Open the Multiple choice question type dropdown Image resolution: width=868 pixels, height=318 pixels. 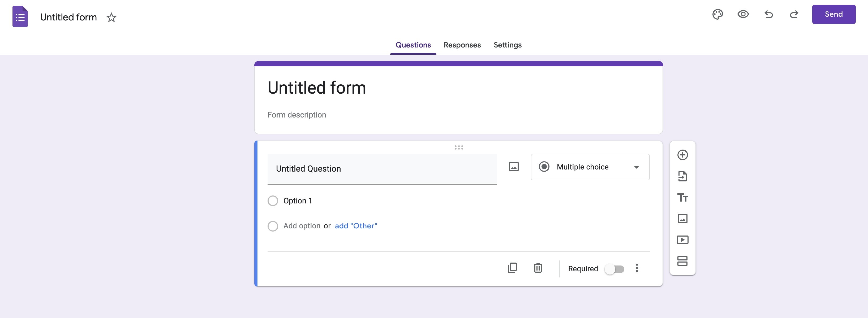pyautogui.click(x=590, y=167)
